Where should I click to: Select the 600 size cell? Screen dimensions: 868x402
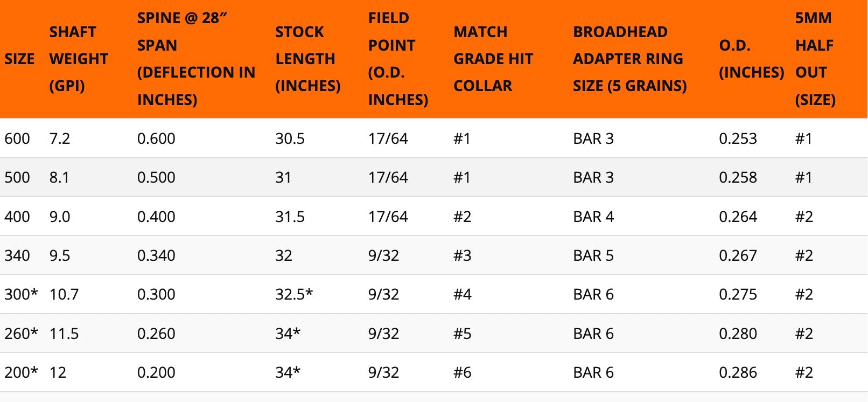17,138
